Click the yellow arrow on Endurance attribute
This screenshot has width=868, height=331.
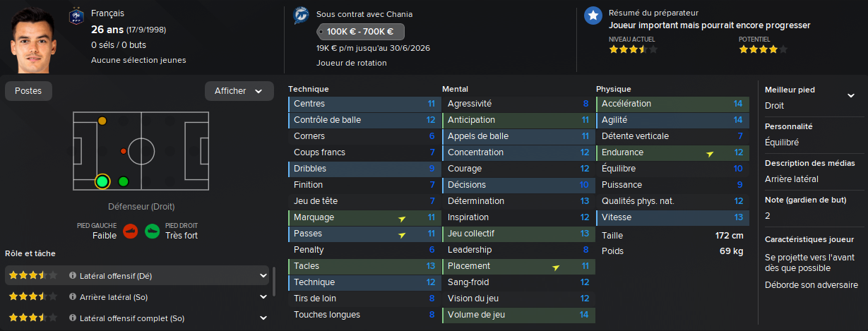710,152
